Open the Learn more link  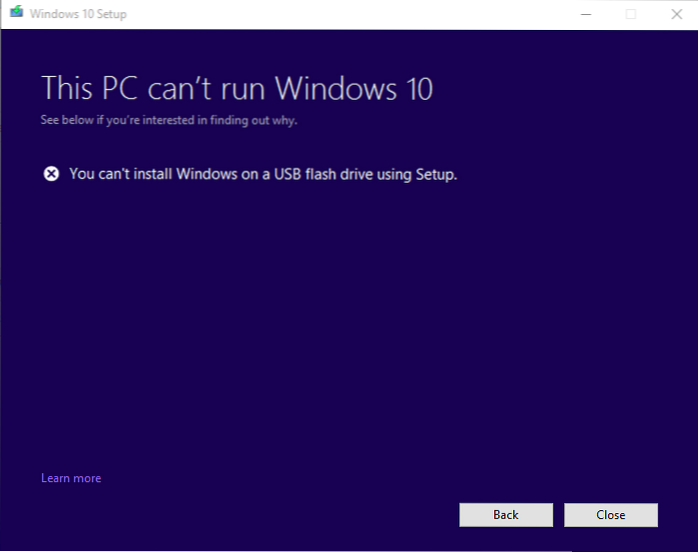click(71, 478)
